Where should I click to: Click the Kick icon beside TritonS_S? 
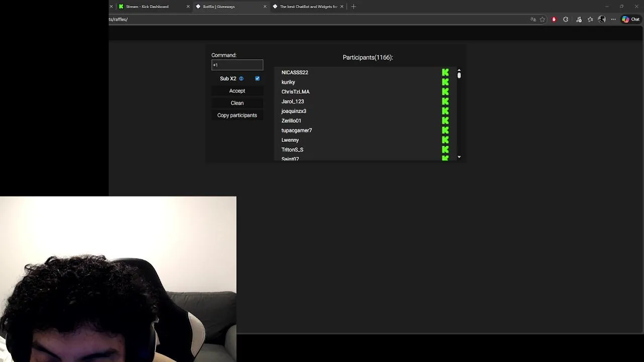[445, 149]
